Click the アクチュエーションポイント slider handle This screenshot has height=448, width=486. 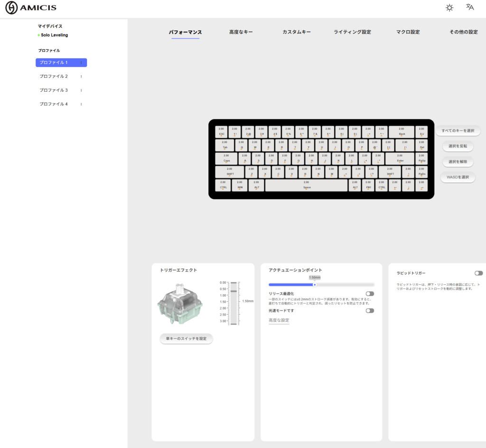pos(315,285)
